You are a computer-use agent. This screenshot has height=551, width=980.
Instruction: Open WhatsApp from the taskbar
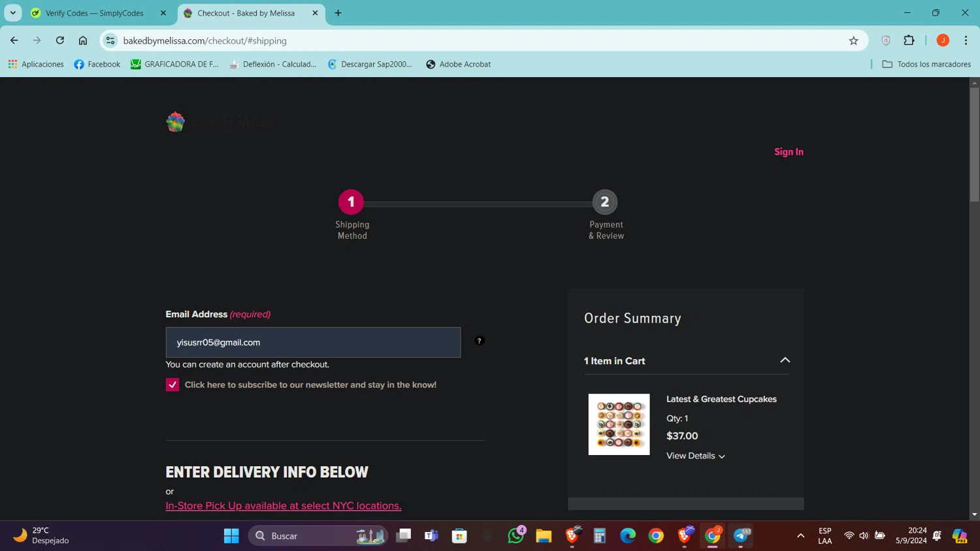coord(515,536)
